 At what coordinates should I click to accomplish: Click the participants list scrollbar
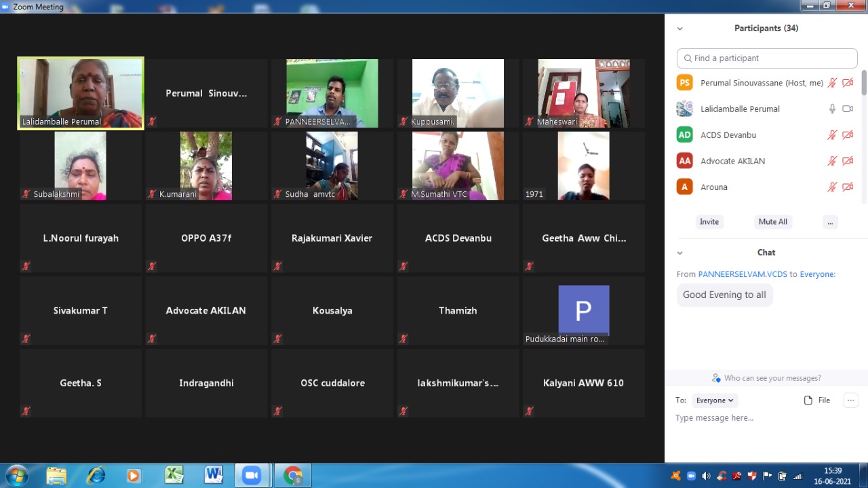(864, 83)
